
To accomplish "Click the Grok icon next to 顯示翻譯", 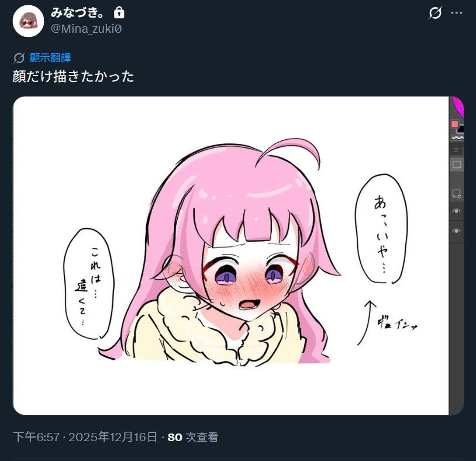I will point(19,58).
